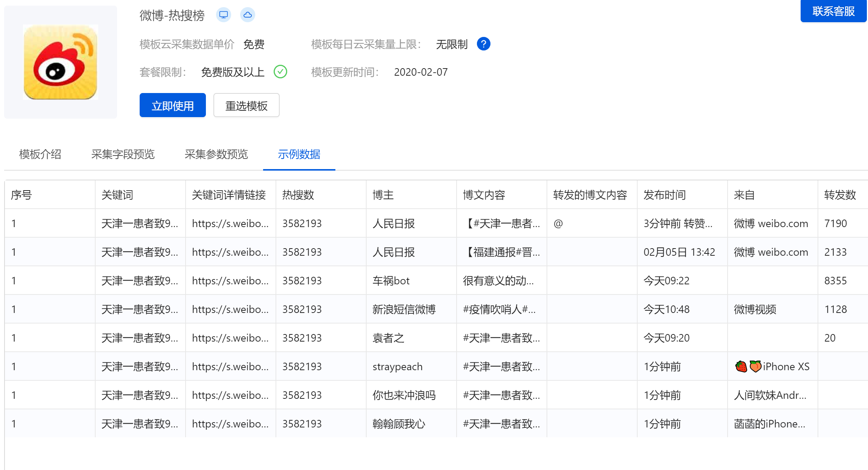Click the 车祸bot blogger cell

point(391,281)
